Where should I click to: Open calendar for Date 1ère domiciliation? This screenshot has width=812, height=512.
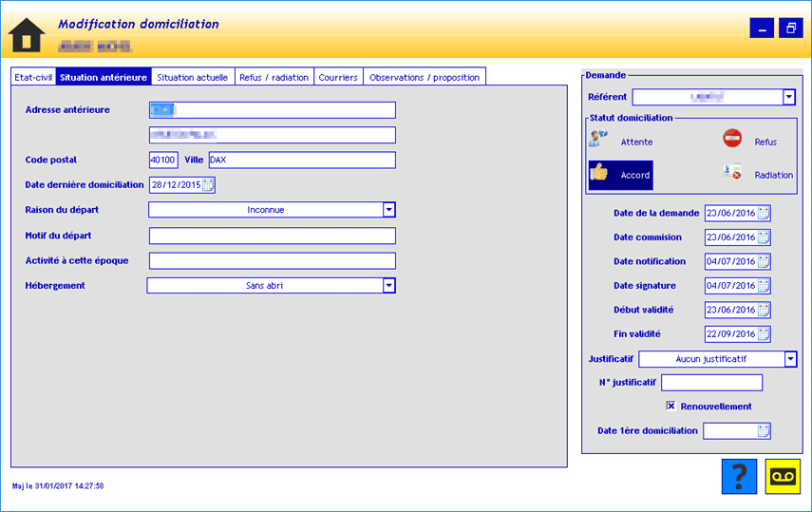764,431
